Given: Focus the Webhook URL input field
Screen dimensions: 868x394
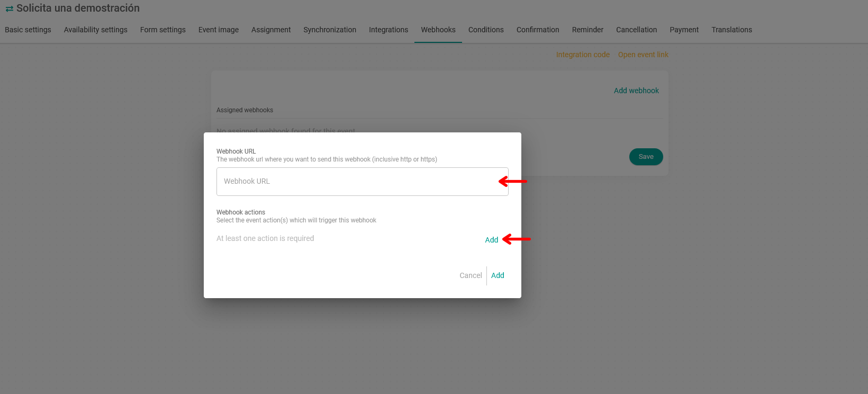Looking at the screenshot, I should (x=363, y=182).
